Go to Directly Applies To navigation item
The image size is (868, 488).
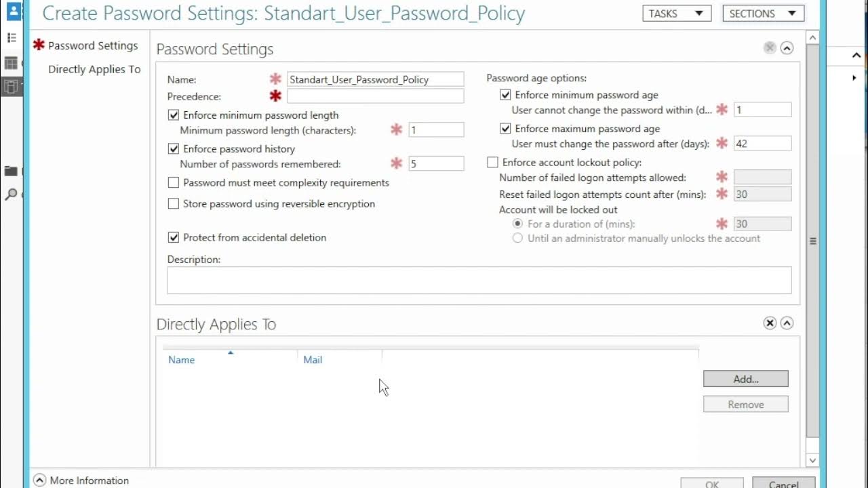[94, 69]
